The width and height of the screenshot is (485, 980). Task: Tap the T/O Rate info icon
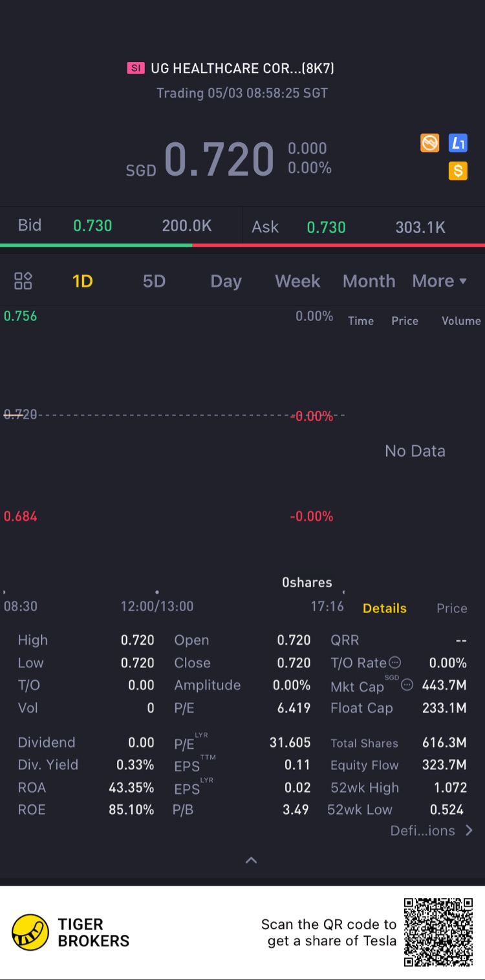(x=394, y=663)
